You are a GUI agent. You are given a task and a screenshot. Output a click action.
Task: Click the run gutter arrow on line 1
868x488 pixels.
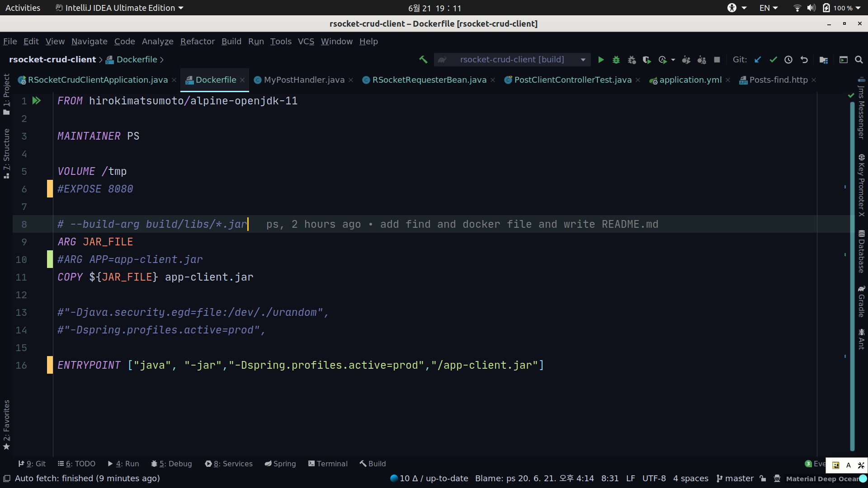pos(37,101)
